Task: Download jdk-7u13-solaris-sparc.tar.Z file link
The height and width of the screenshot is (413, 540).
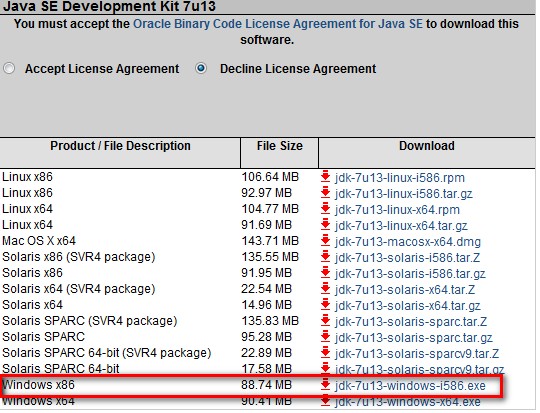Action: (x=411, y=322)
